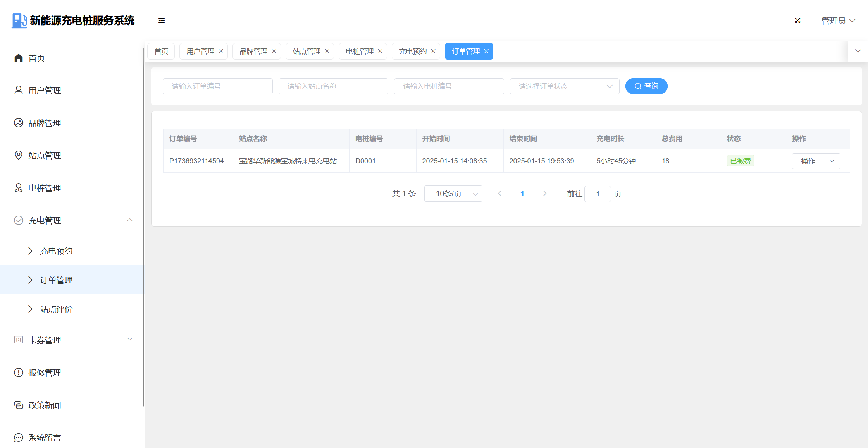Open 首页 via the home icon

click(19, 58)
